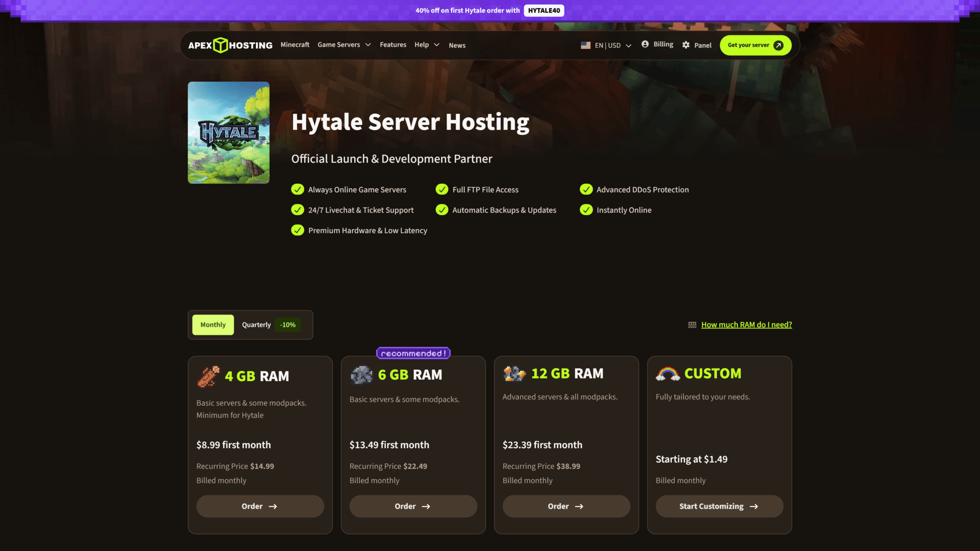
Task: Click the 12 GB RAM plan title
Action: click(x=567, y=374)
